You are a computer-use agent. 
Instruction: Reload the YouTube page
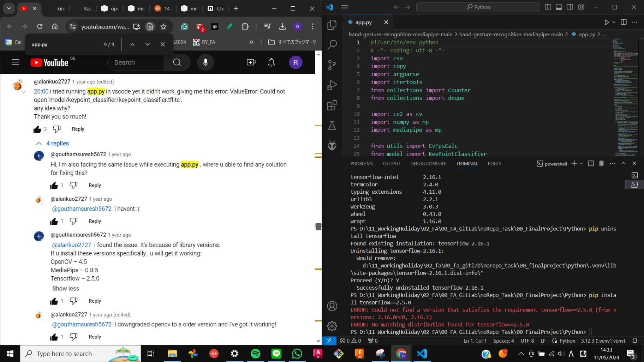click(40, 26)
